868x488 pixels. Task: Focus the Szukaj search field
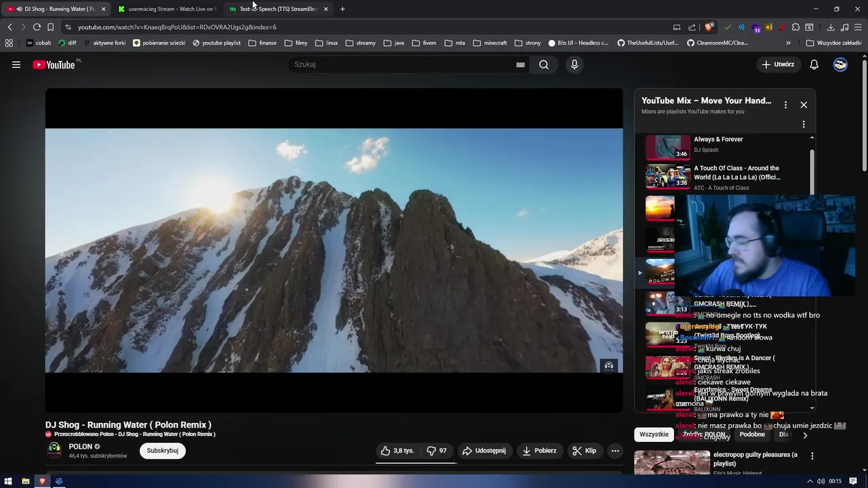tap(403, 64)
